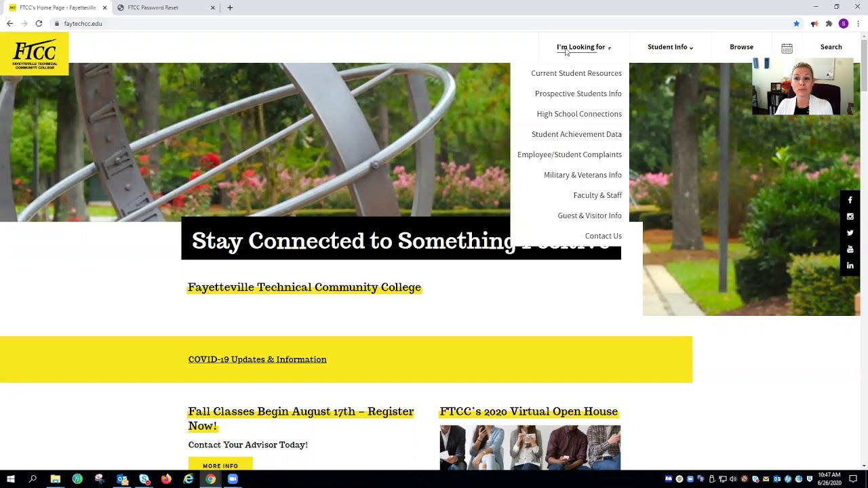Open a new browser tab with the plus button

(x=230, y=7)
